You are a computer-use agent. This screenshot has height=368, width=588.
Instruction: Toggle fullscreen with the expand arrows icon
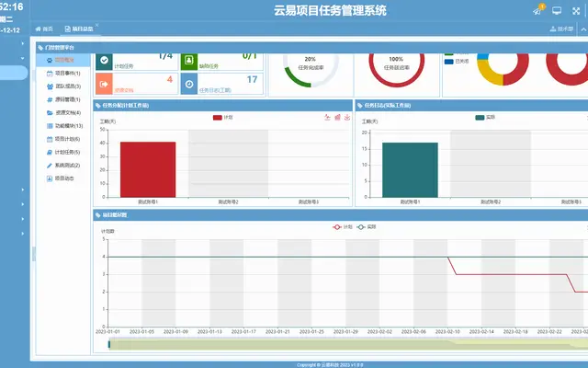[x=576, y=11]
